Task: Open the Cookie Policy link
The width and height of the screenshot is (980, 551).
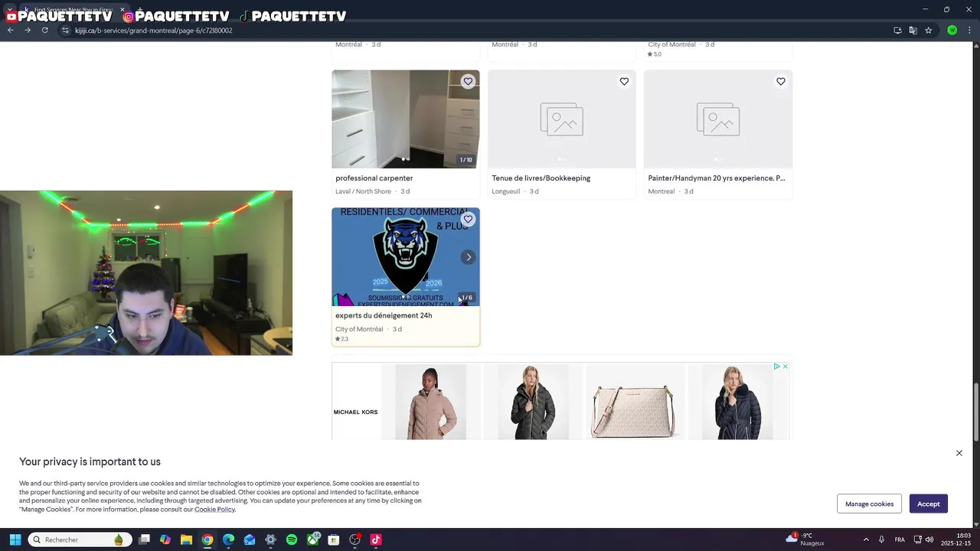Action: coord(214,510)
